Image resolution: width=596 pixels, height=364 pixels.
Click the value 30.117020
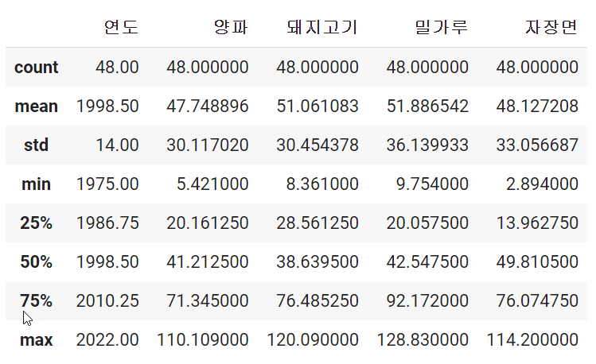[x=208, y=145]
